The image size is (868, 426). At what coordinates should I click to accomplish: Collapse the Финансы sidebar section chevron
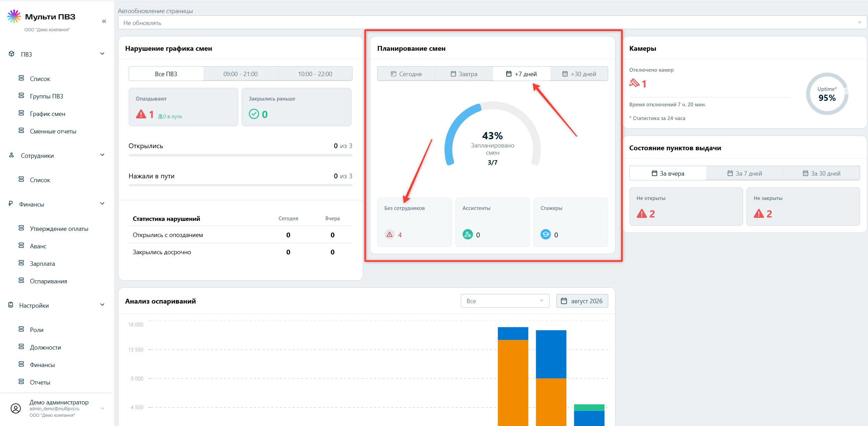[x=102, y=203]
